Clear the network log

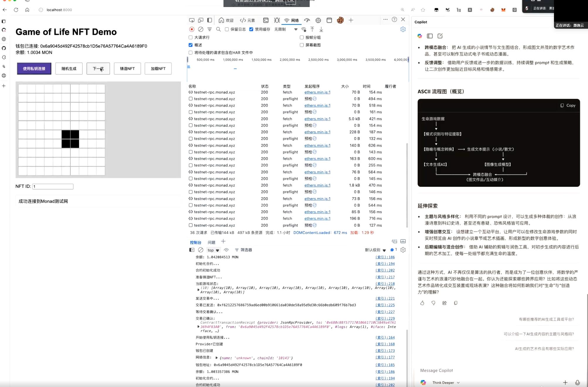(201, 29)
